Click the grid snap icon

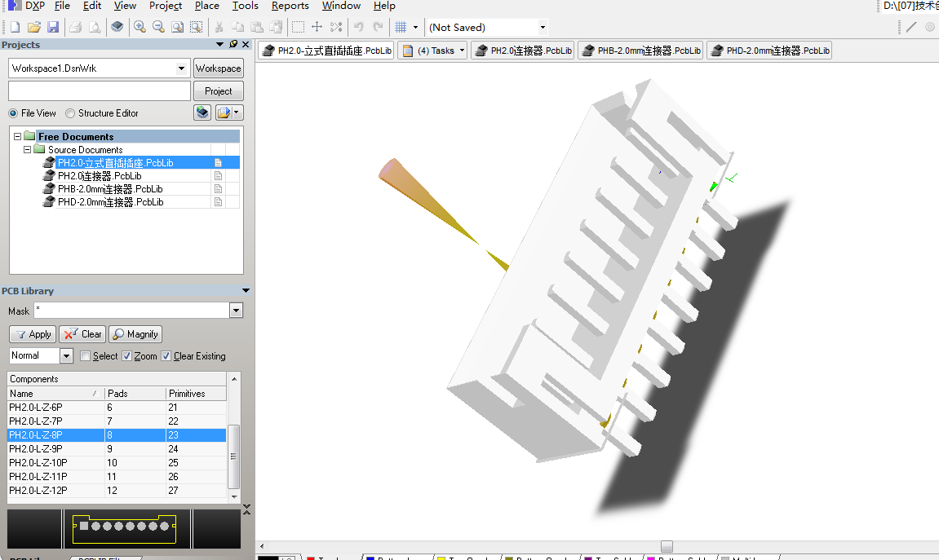[x=401, y=27]
